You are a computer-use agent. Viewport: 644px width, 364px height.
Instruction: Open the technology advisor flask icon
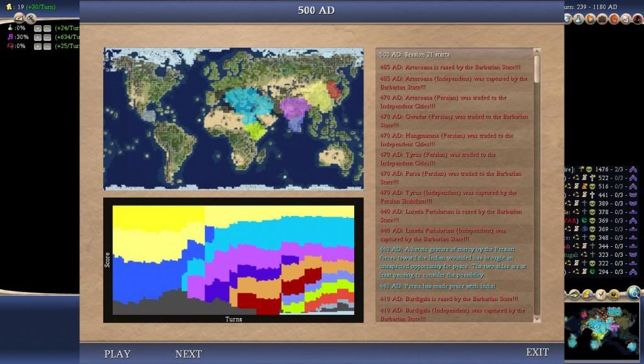579,19
